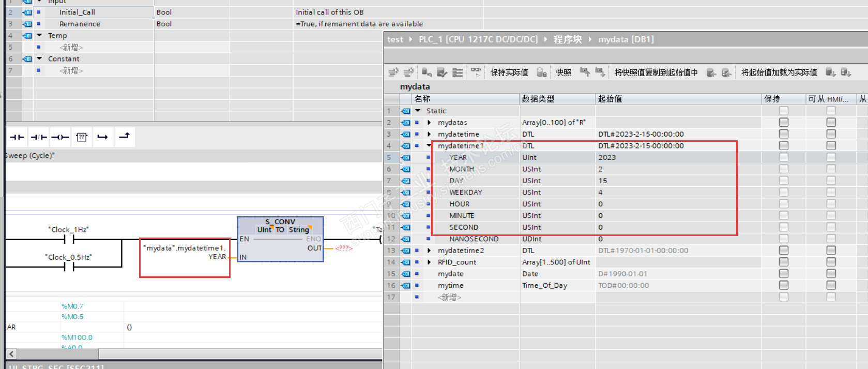Click the third database icon in mydata toolbar
This screenshot has height=369, width=868.
[427, 72]
